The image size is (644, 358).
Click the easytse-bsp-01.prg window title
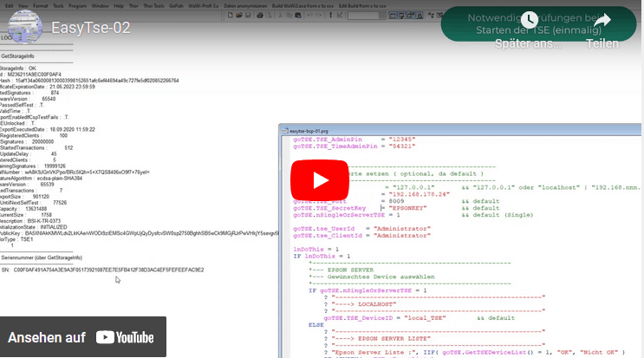coord(309,131)
